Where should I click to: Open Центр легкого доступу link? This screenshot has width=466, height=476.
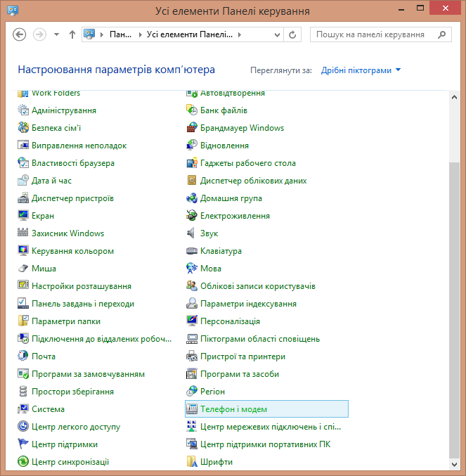click(76, 427)
